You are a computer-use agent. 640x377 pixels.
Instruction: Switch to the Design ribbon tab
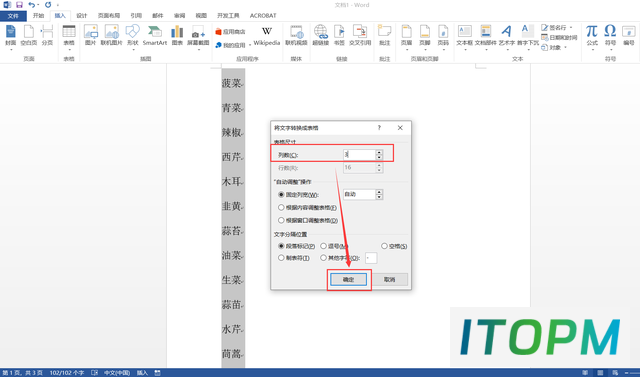tap(82, 16)
